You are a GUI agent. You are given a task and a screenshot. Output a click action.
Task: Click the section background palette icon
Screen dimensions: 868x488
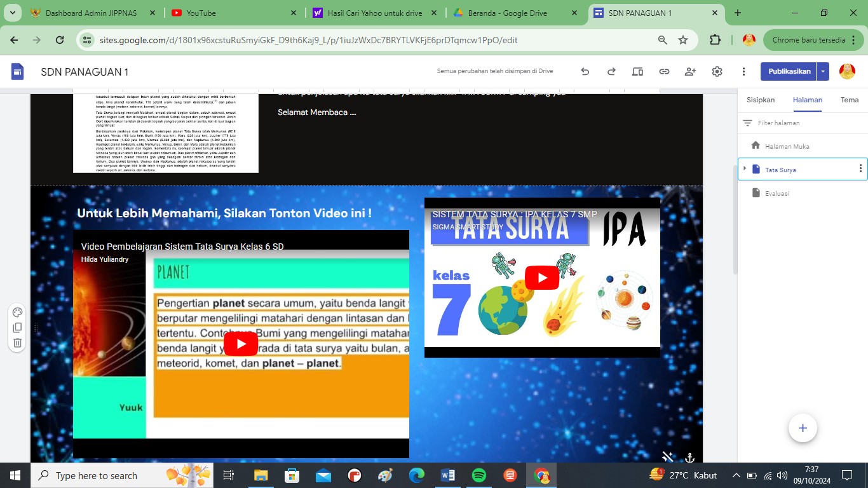coord(18,312)
